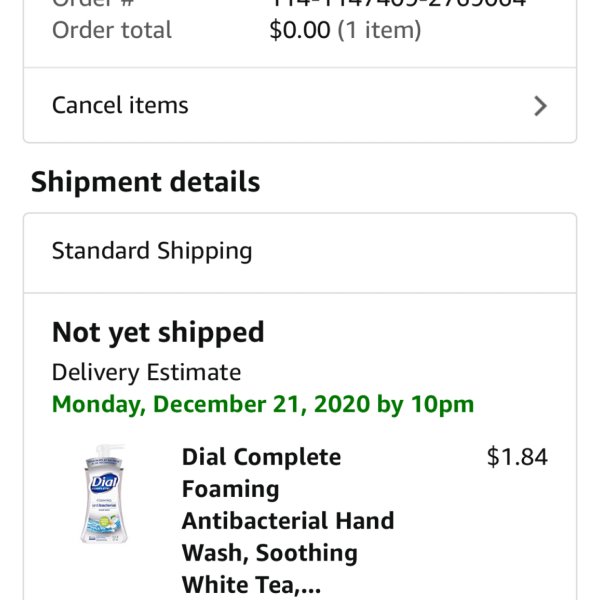Open the Cancel items option
600x600 pixels.
(x=300, y=106)
